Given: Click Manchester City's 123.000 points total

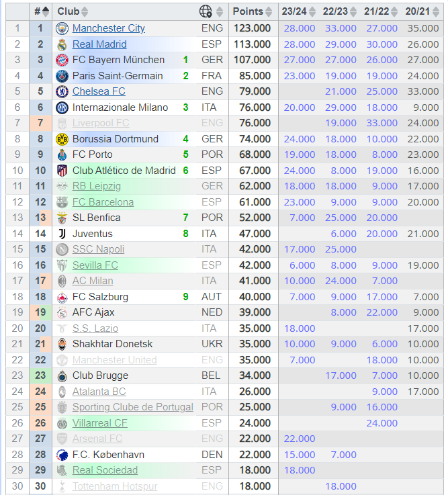Looking at the screenshot, I should coord(252,28).
